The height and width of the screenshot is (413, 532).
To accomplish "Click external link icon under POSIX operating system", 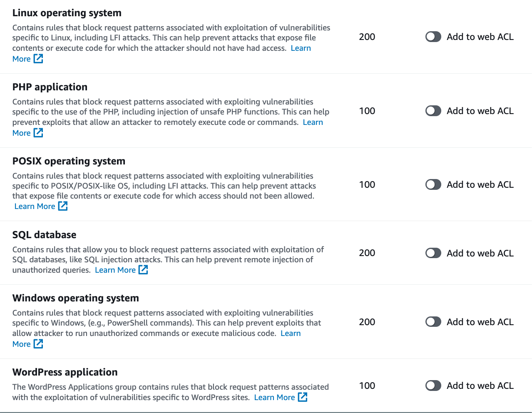I will 63,206.
